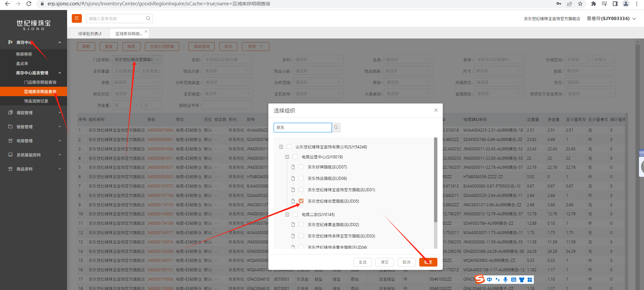
Task: Close the 区域库存明细 tab with its X icon
Action: [146, 31]
